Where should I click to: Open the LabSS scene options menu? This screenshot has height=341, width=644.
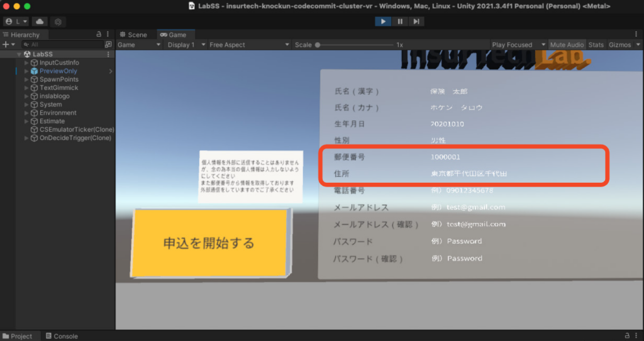pyautogui.click(x=108, y=55)
